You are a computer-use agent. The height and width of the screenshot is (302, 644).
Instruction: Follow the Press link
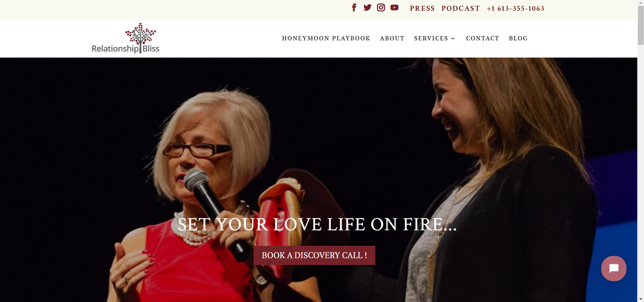(422, 8)
